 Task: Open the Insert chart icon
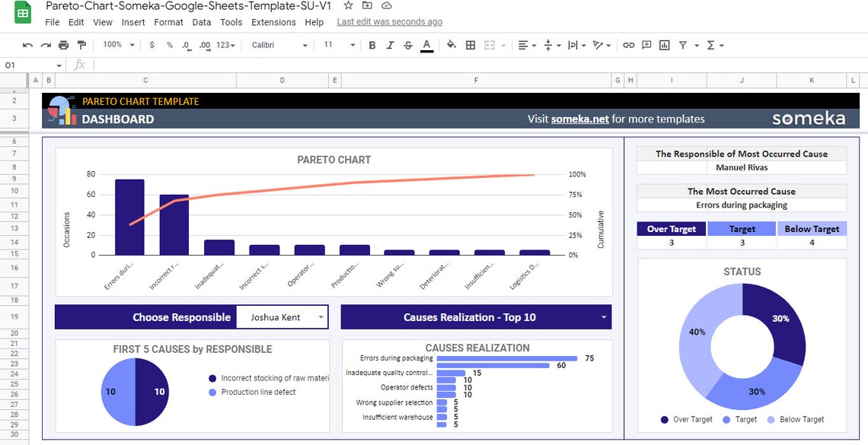coord(663,45)
